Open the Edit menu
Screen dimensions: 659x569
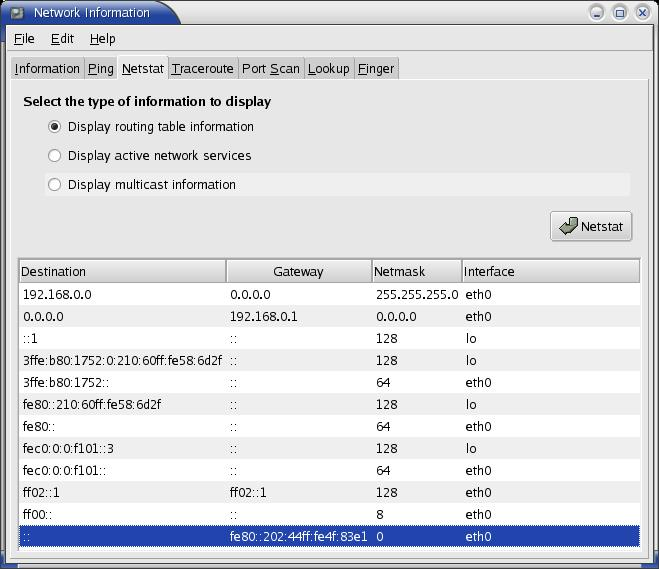[62, 39]
